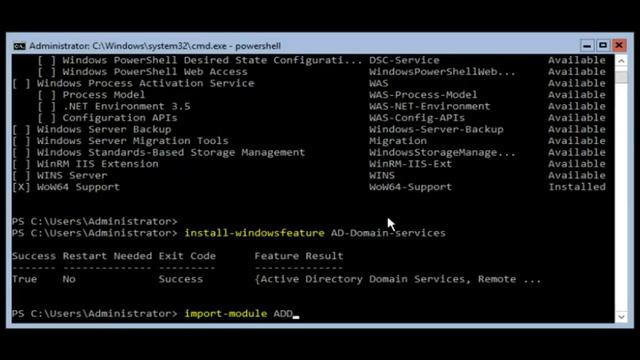Click the 'Success' exit code value
The height and width of the screenshot is (360, 640).
pyautogui.click(x=180, y=279)
